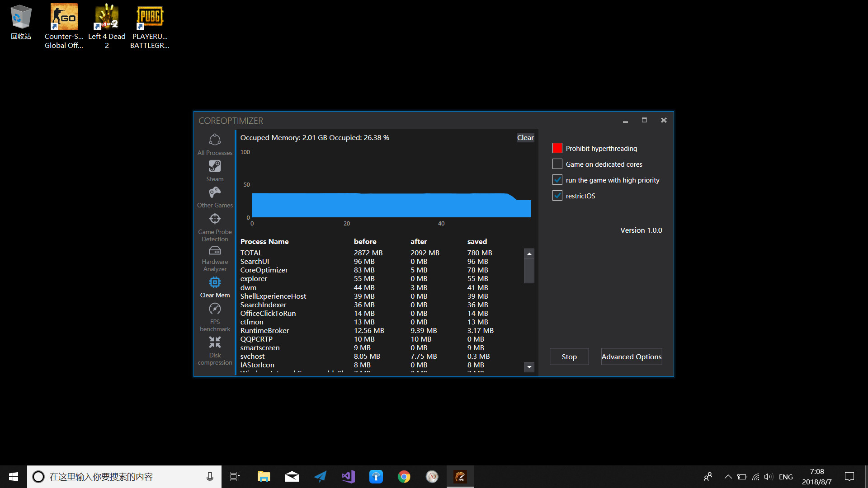Select the Clear Mem tool
The image size is (868, 488).
click(215, 287)
